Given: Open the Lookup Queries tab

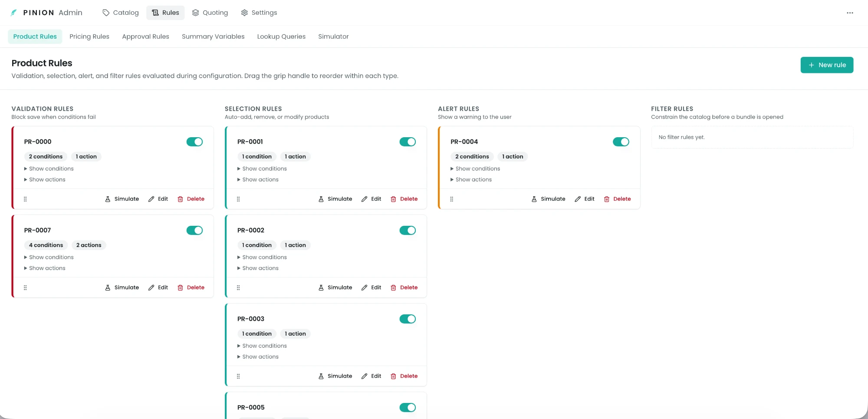Looking at the screenshot, I should click(281, 36).
